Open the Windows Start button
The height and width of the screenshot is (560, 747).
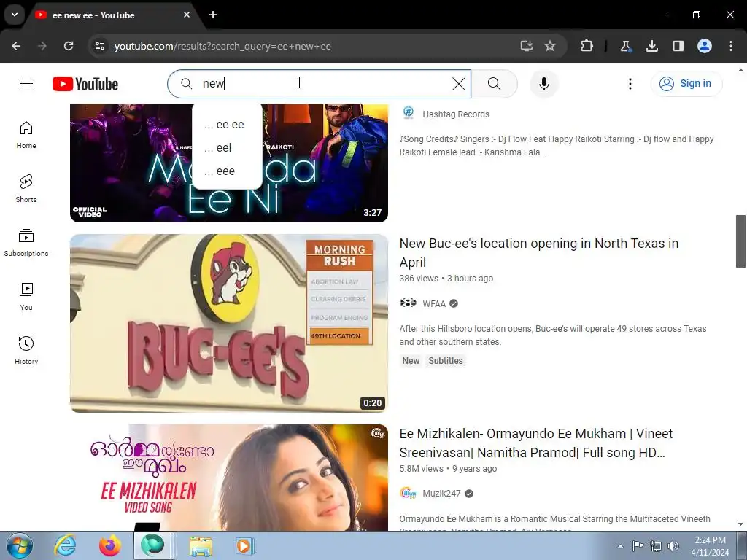coord(20,545)
